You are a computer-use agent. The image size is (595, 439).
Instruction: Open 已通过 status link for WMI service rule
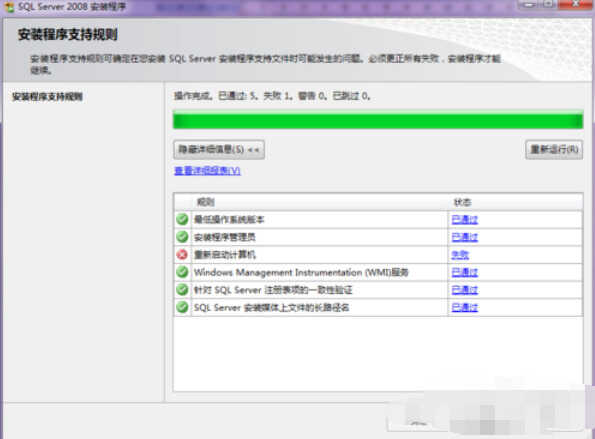point(464,272)
